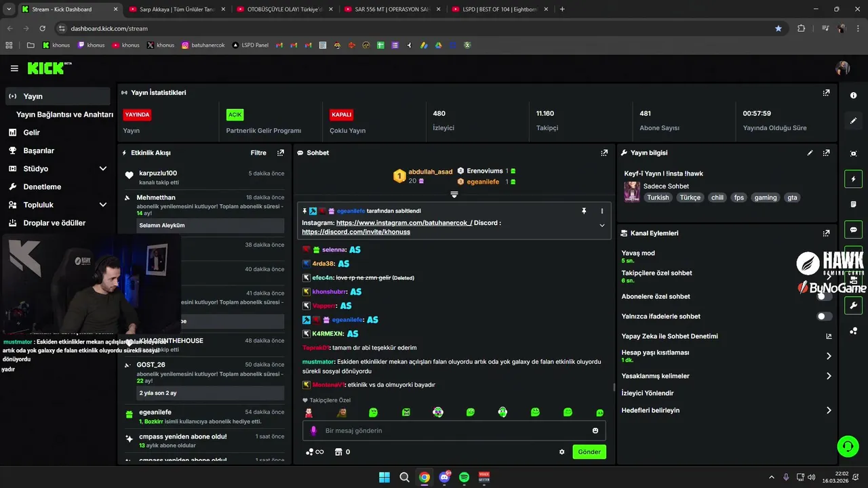868x488 pixels.
Task: Click the wrench icon in the right sidebar
Action: tap(853, 306)
